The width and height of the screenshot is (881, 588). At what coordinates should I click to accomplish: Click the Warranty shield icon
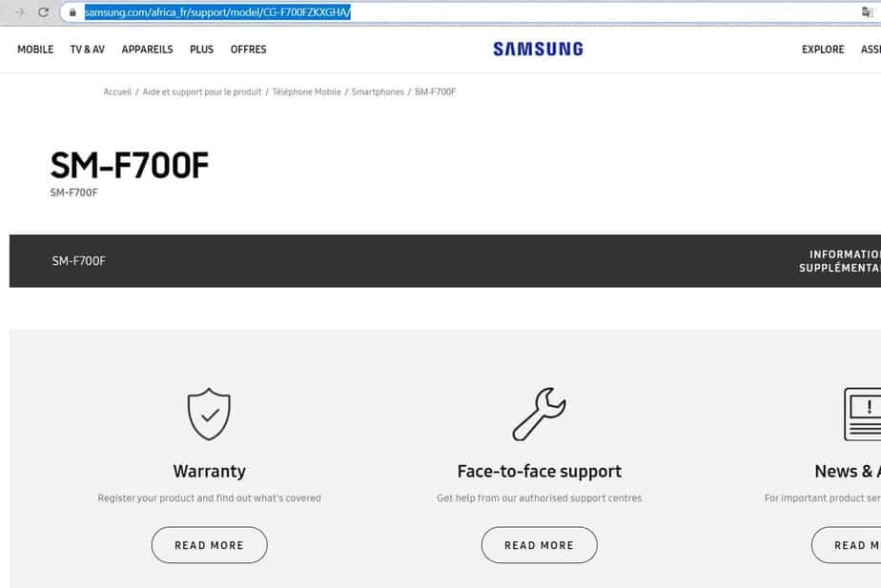[x=209, y=414]
